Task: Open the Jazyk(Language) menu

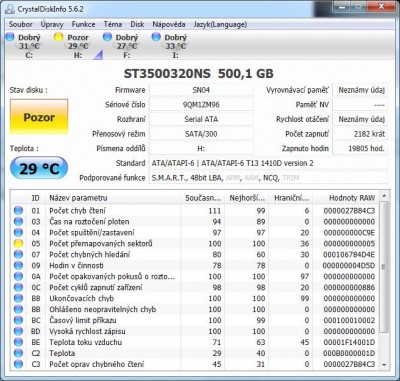Action: coord(220,24)
